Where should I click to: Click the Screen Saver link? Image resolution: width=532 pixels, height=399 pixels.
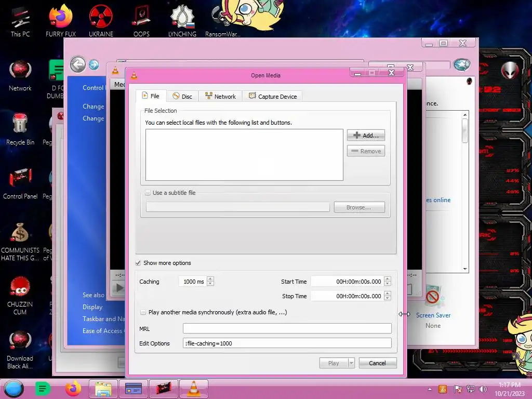pyautogui.click(x=433, y=315)
